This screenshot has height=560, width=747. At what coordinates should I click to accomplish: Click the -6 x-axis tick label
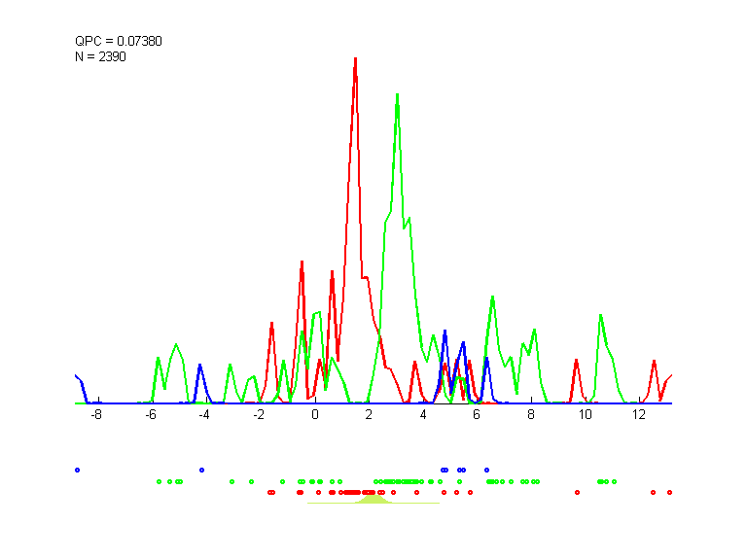(x=151, y=415)
